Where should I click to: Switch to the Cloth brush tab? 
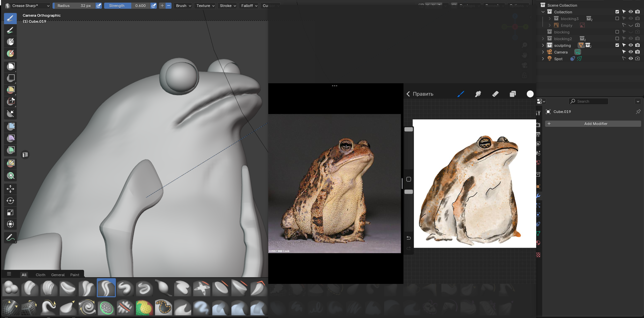pos(41,275)
